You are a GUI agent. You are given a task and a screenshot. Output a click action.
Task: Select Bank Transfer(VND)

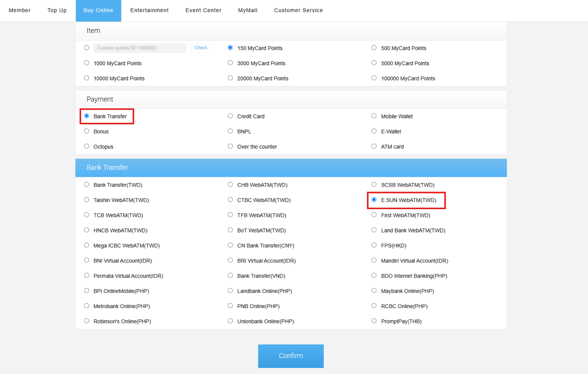[x=230, y=275]
